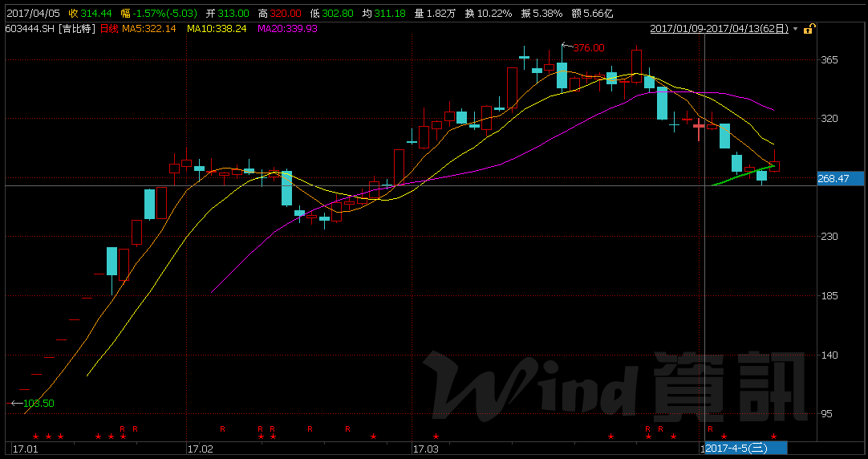The image size is (868, 459).
Task: Click the amplitude value 振 5.38%
Action: [x=542, y=14]
